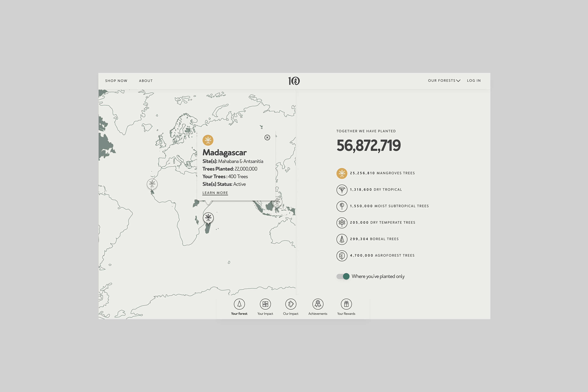Click the Log In link

(474, 80)
